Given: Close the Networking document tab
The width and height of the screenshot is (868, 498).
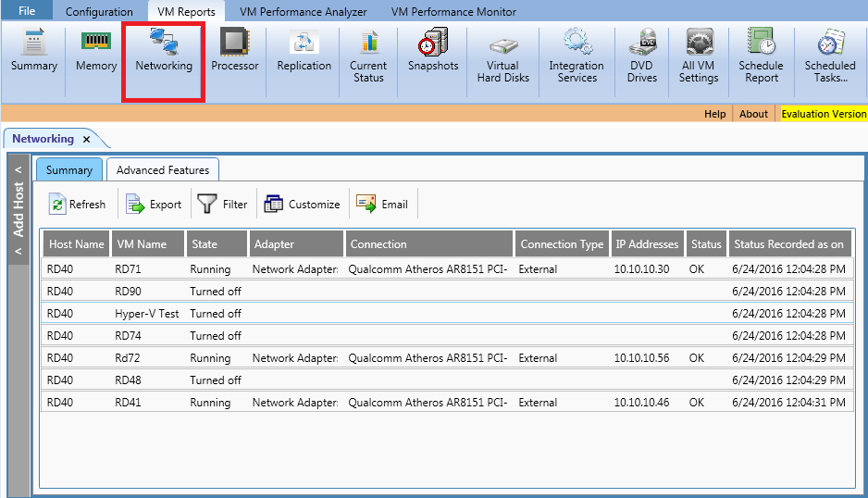Looking at the screenshot, I should [x=86, y=139].
